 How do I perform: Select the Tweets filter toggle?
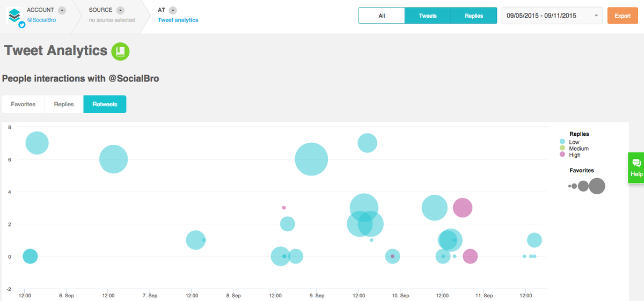click(428, 16)
